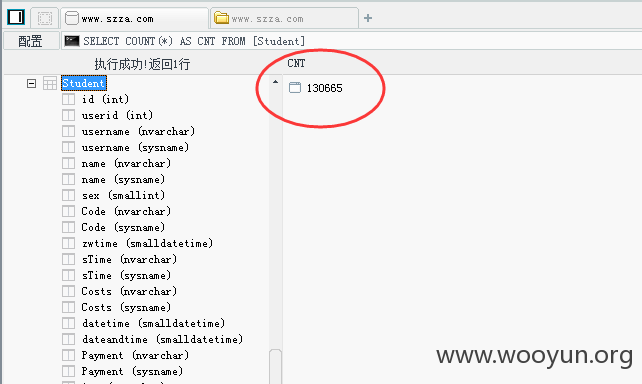
Task: Open the 配置 configuration button
Action: coord(31,41)
